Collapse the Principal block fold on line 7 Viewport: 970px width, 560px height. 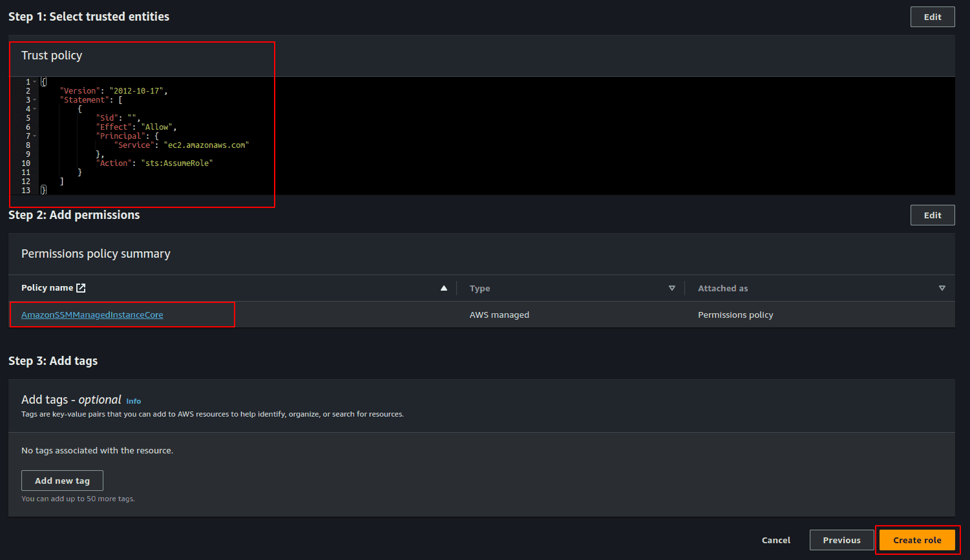[x=35, y=136]
